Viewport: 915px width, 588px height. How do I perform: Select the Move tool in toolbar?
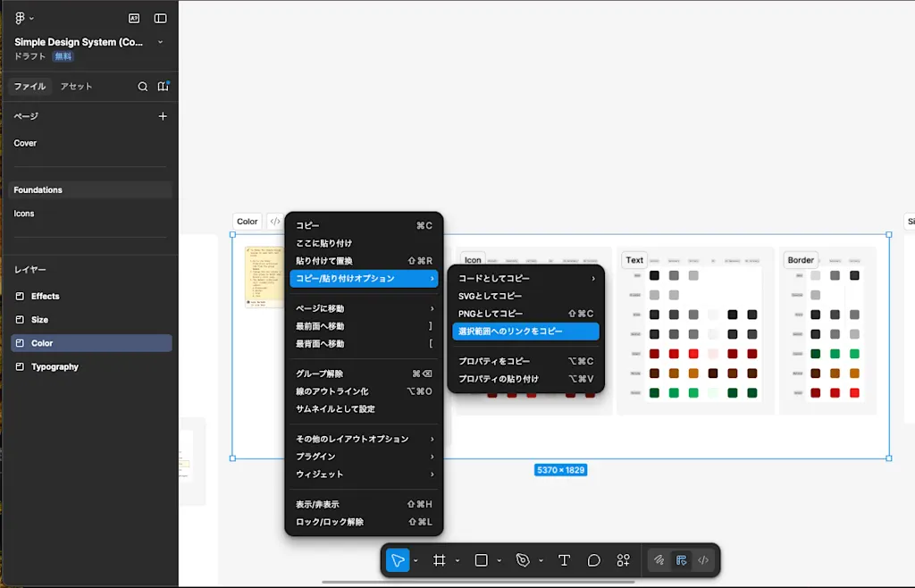click(x=398, y=560)
